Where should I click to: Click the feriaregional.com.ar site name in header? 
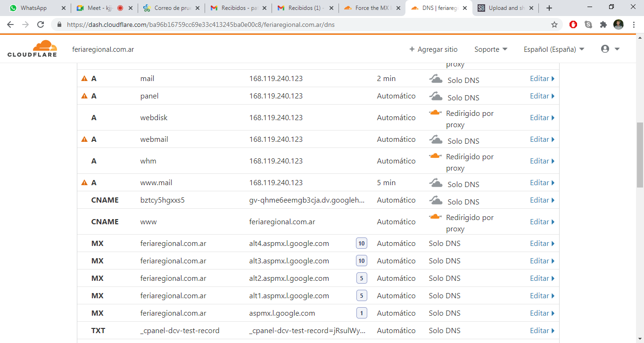tap(103, 49)
